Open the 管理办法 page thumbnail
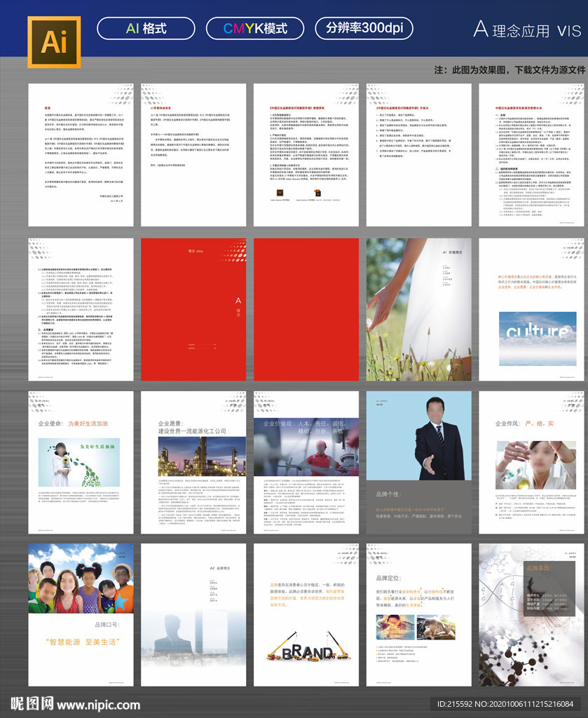This screenshot has height=718, width=588. tap(531, 155)
